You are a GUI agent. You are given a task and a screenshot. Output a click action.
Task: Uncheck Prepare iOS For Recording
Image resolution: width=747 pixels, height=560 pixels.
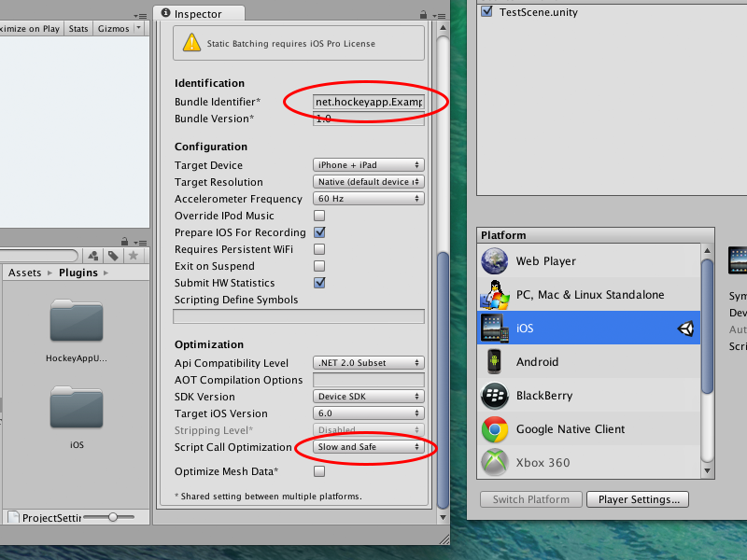tap(319, 232)
